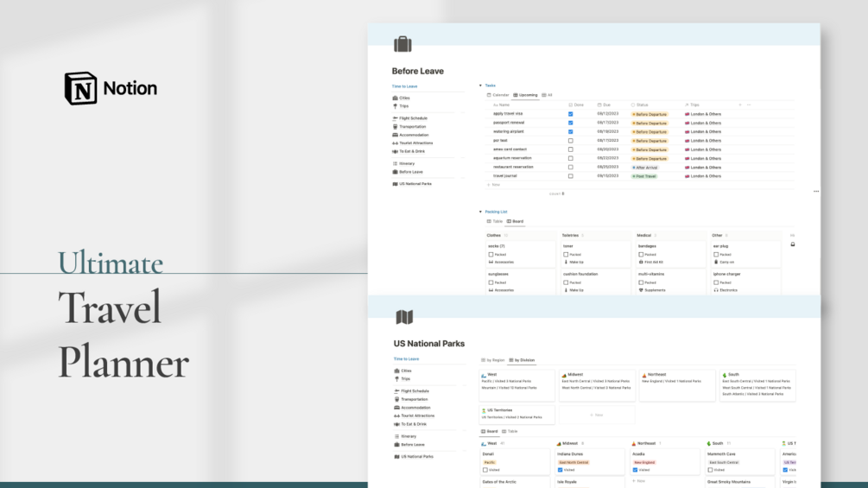The height and width of the screenshot is (488, 868).
Task: Check Done for restaurant reservation
Action: [570, 167]
